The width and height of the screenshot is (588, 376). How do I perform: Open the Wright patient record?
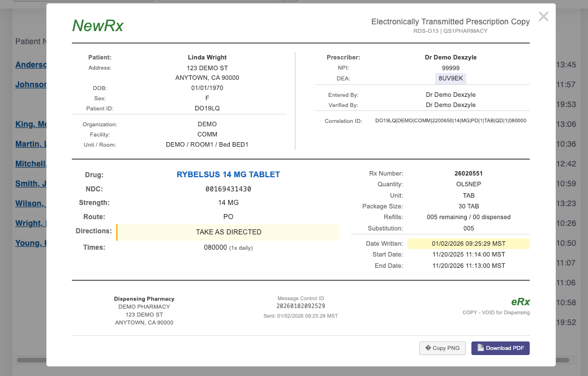29,223
